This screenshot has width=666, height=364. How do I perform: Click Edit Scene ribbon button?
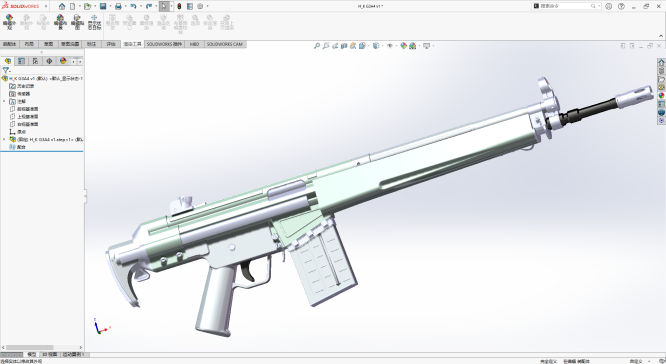pyautogui.click(x=60, y=22)
